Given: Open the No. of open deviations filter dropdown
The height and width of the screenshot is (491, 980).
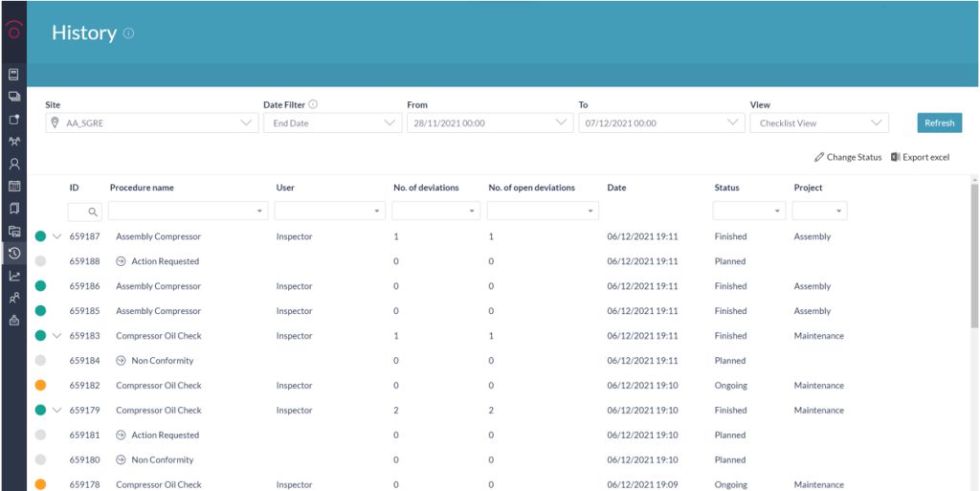Looking at the screenshot, I should click(544, 212).
